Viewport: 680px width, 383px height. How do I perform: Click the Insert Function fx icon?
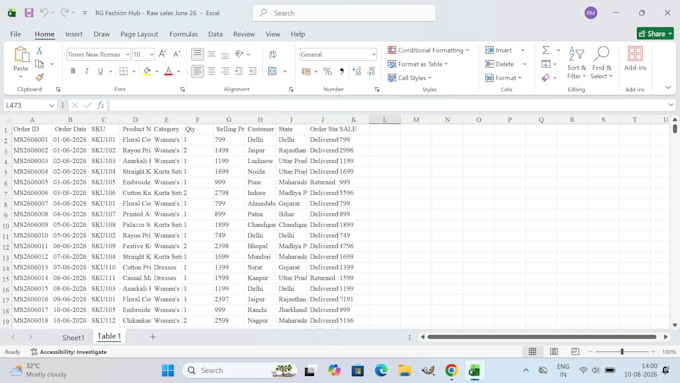(100, 105)
